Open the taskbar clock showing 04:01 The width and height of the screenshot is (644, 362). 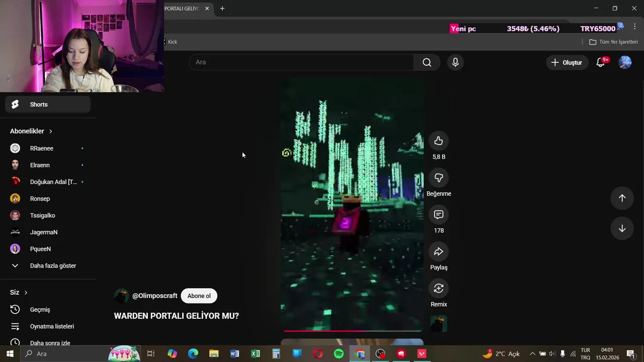[607, 354]
